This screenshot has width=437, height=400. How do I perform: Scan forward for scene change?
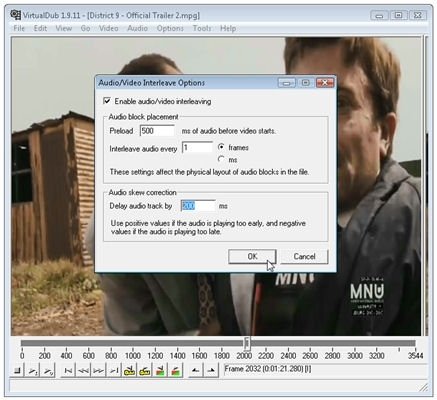pos(175,370)
